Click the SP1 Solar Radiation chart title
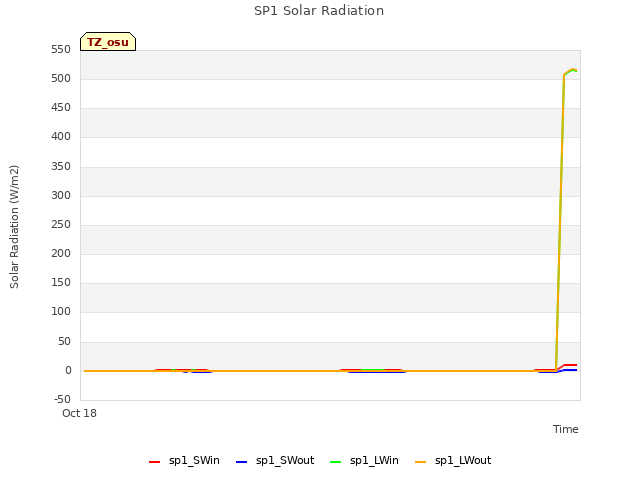The image size is (640, 480). 319,11
